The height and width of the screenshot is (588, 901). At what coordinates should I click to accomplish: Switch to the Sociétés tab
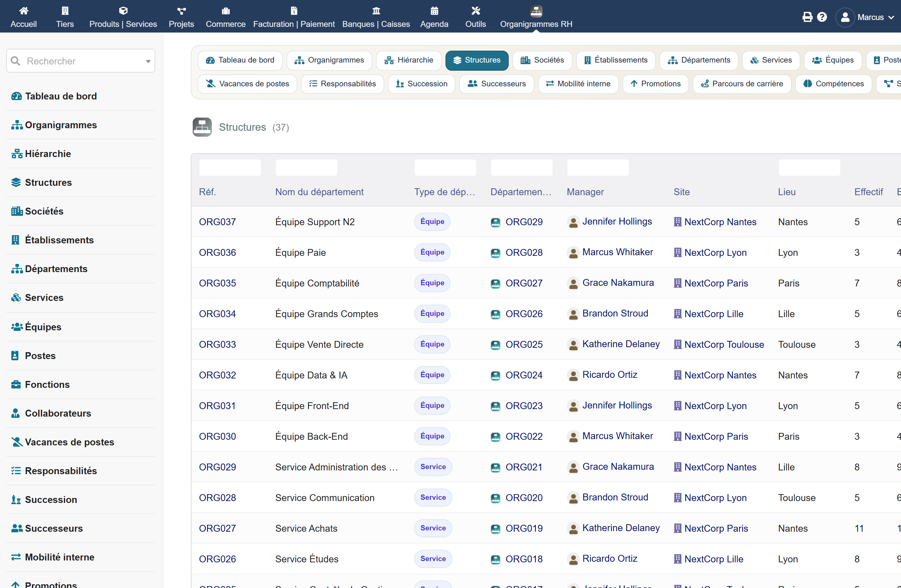point(542,60)
